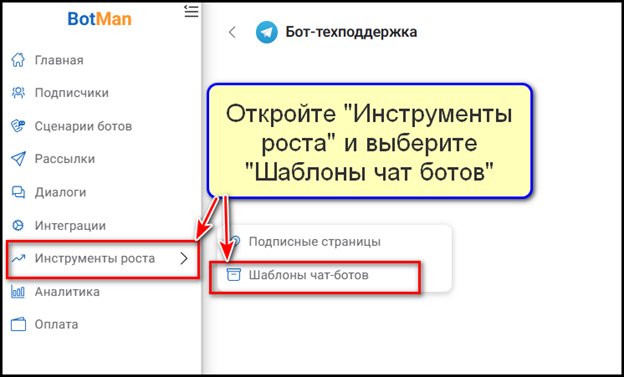624x377 pixels.
Task: Open Подписные страницы submenu item
Action: tap(314, 242)
